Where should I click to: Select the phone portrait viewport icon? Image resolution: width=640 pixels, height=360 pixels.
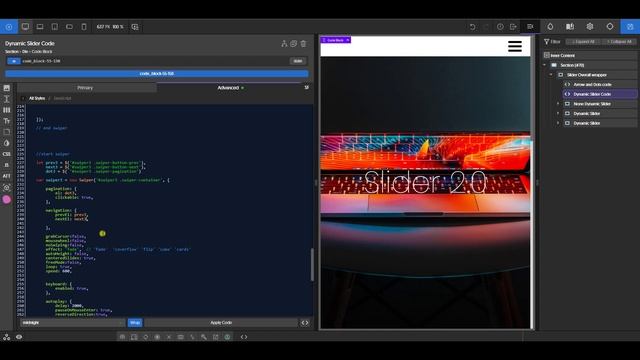pyautogui.click(x=84, y=27)
